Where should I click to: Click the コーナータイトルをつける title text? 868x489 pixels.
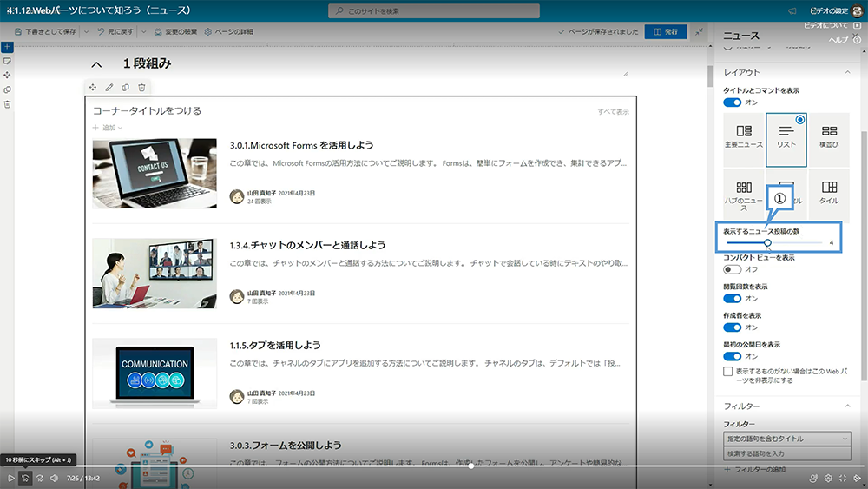(x=147, y=111)
